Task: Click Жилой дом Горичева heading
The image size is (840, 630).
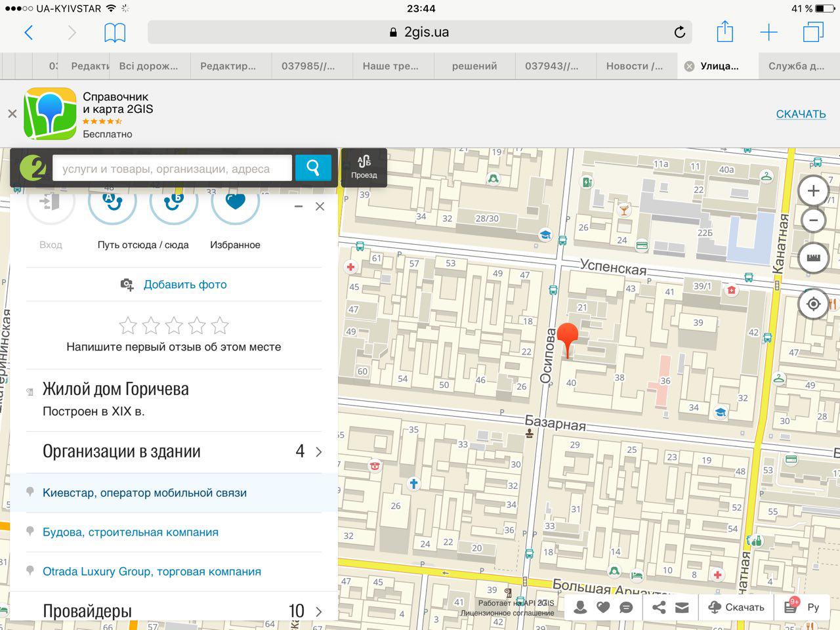Action: [x=115, y=388]
